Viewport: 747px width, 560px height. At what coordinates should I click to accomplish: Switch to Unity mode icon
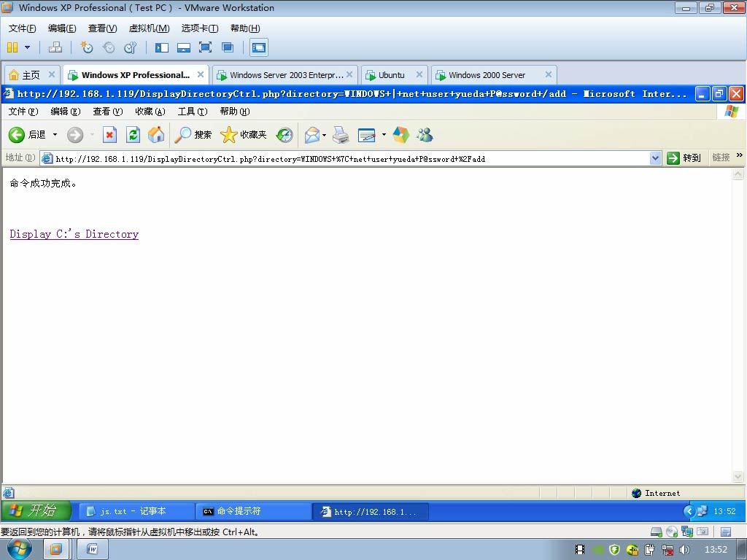click(x=228, y=47)
